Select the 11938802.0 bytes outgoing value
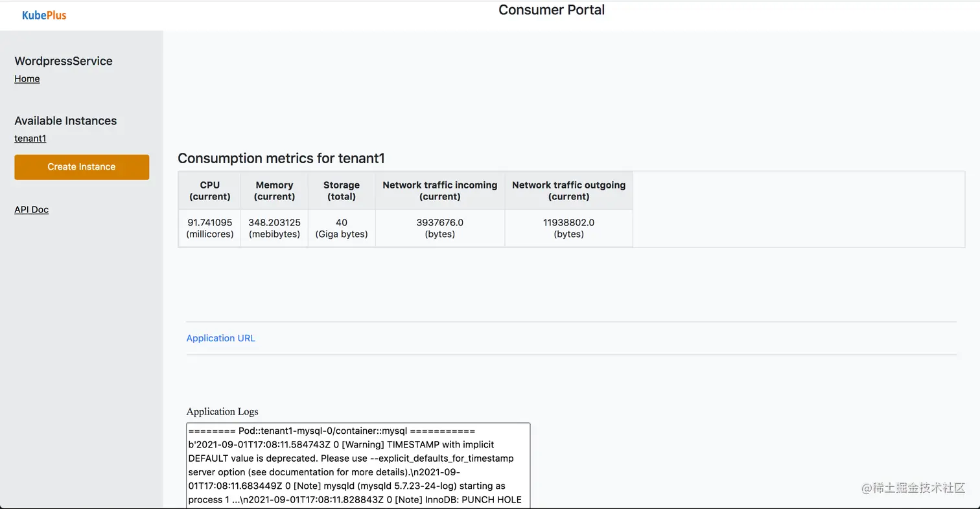The image size is (980, 509). pos(568,228)
